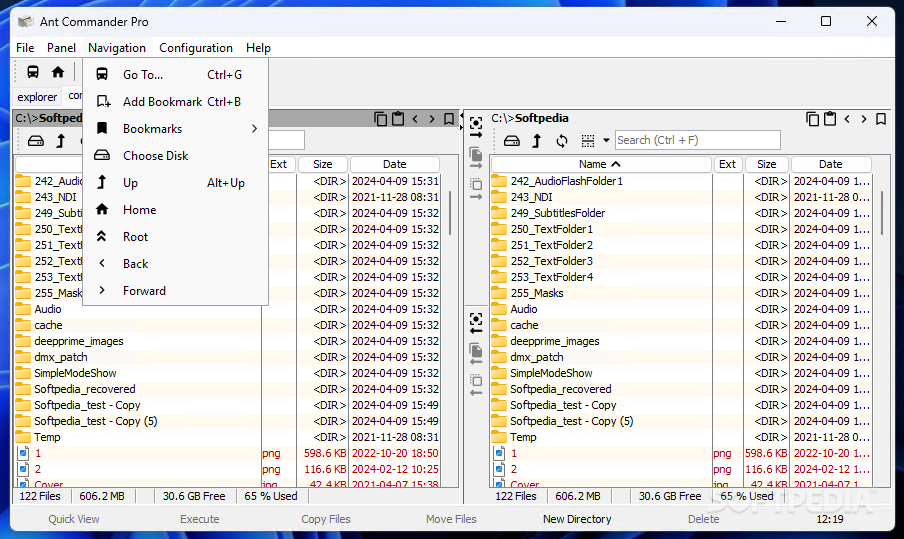Image resolution: width=904 pixels, height=539 pixels.
Task: Go up a directory in left panel
Action: [61, 141]
